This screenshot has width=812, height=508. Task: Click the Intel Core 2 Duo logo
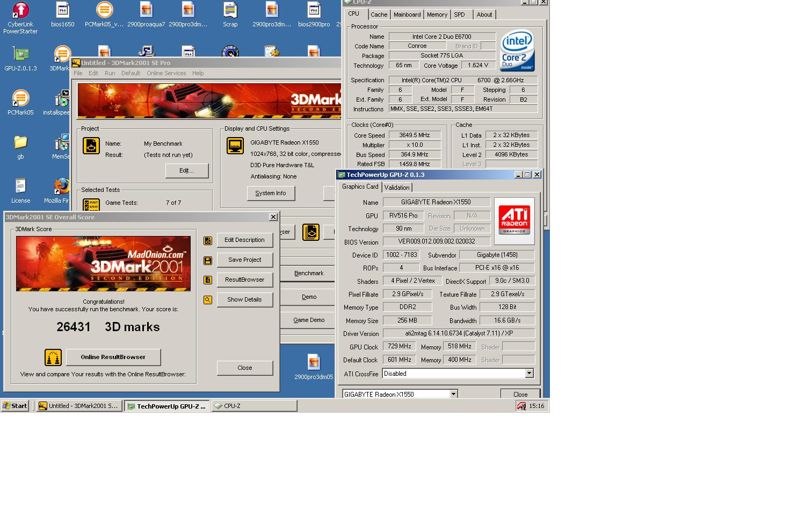517,51
